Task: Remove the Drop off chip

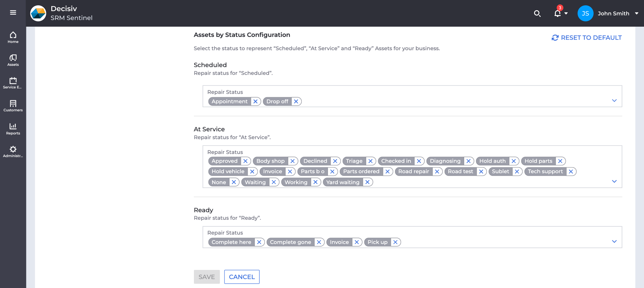Action: (296, 101)
